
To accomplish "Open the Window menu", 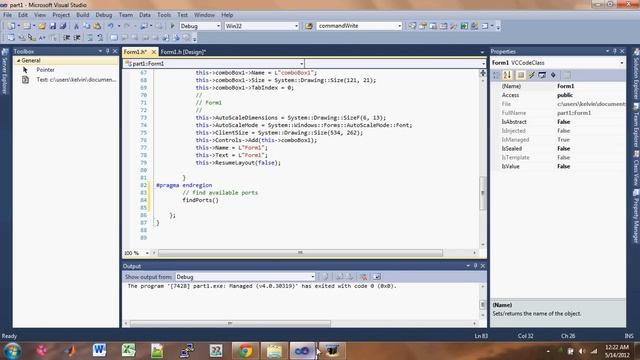I will [x=204, y=15].
